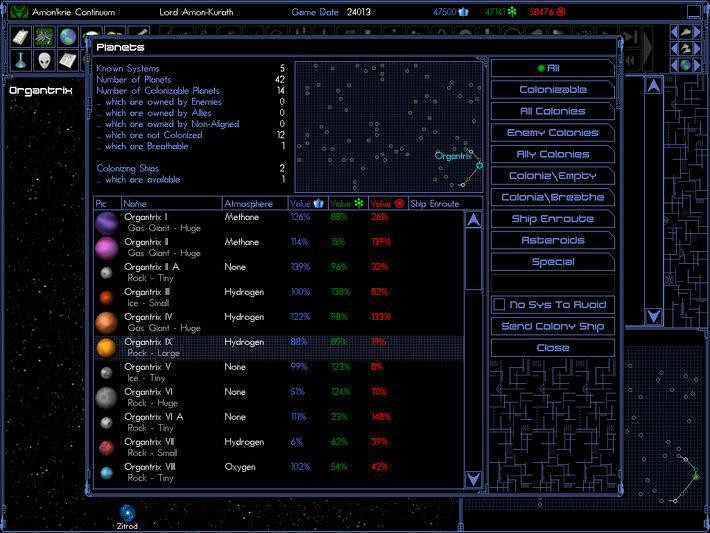Select the Organtrix VI A row
The image size is (710, 533).
click(x=278, y=423)
